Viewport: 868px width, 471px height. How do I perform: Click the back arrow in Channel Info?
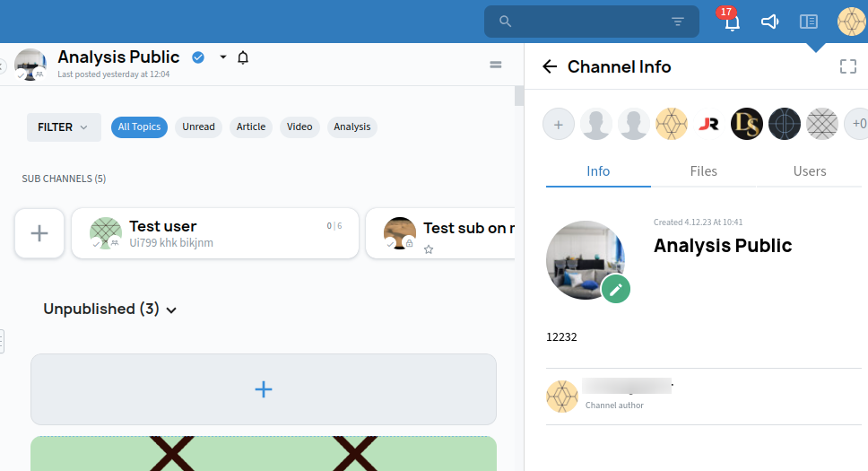coord(550,66)
